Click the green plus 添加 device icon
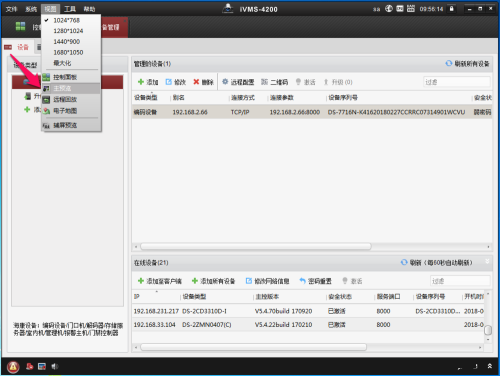This screenshot has width=500, height=376. click(x=141, y=82)
